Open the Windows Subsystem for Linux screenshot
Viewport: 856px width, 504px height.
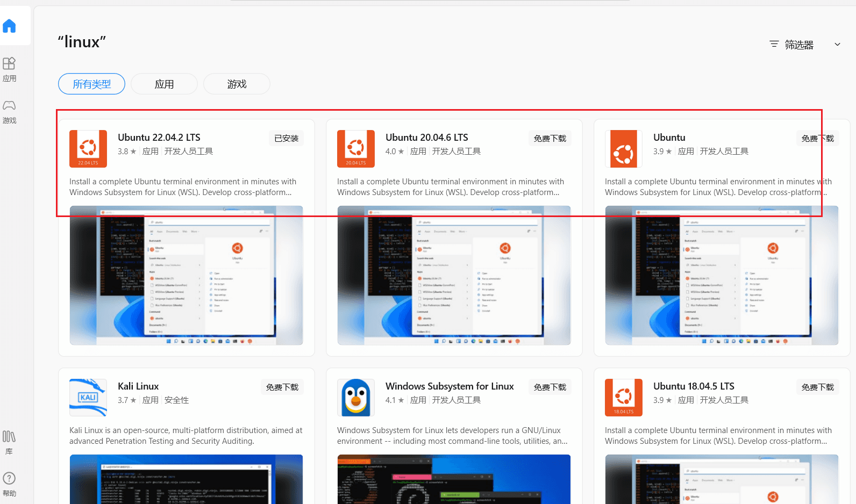454,479
